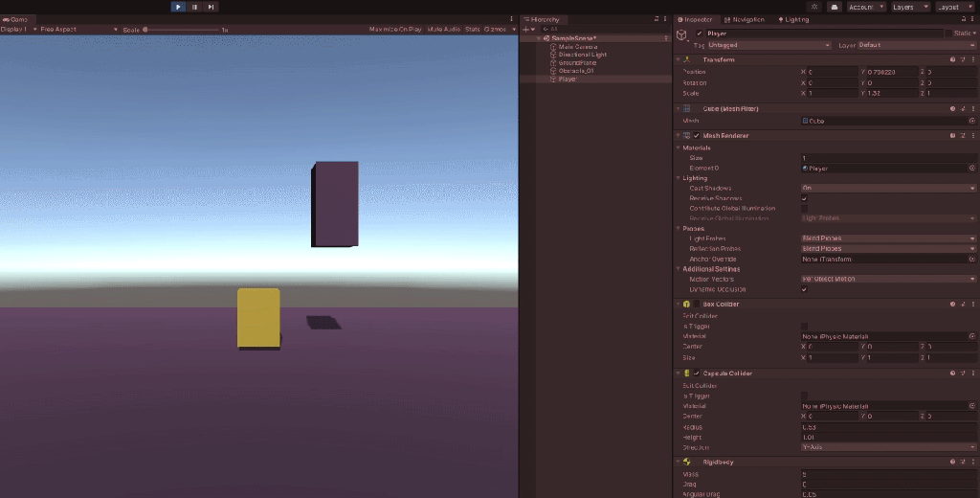
Task: Click the Player GameObject cube icon
Action: pyautogui.click(x=682, y=34)
